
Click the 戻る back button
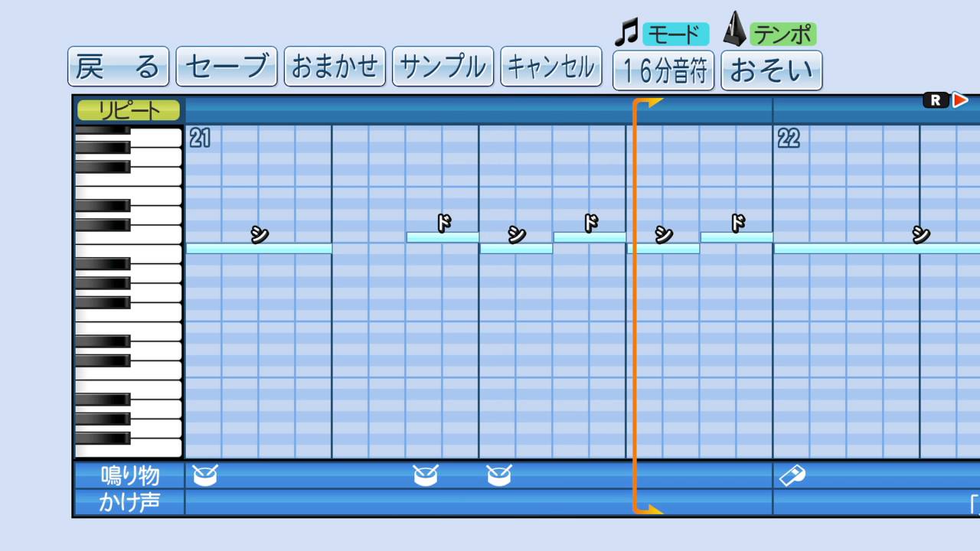click(x=119, y=67)
